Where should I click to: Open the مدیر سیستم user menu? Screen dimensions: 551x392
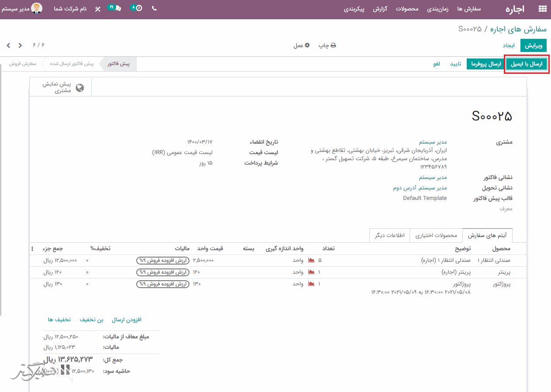coord(22,9)
